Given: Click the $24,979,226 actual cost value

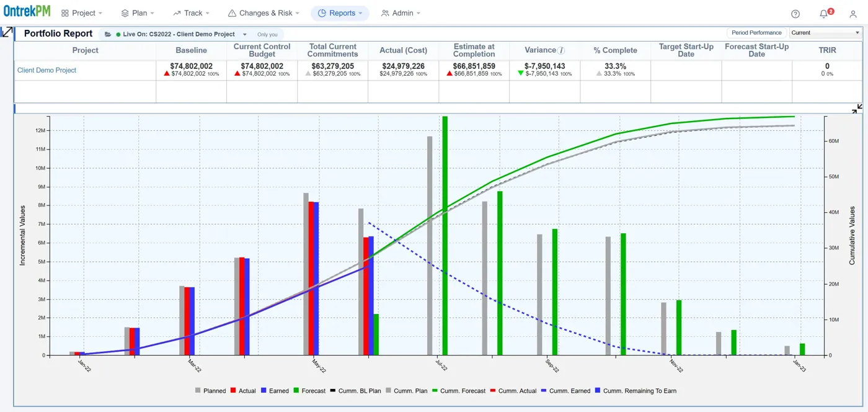Looking at the screenshot, I should pyautogui.click(x=404, y=66).
